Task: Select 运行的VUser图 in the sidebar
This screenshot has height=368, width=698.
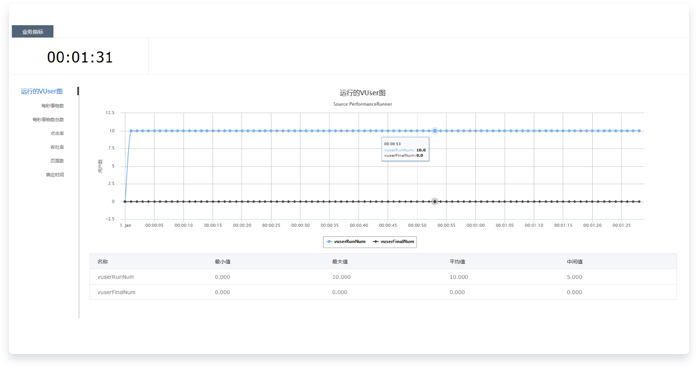Action: [x=41, y=91]
